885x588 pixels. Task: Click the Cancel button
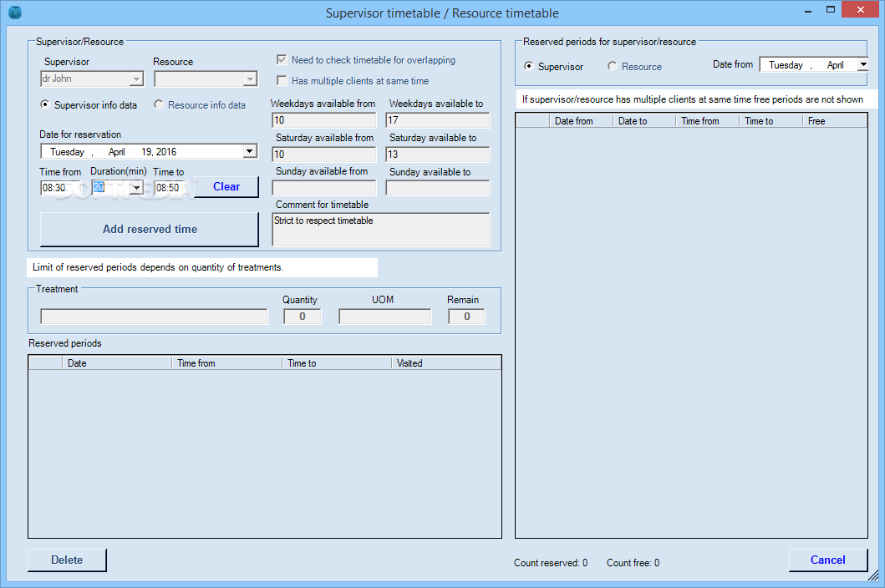coord(828,560)
